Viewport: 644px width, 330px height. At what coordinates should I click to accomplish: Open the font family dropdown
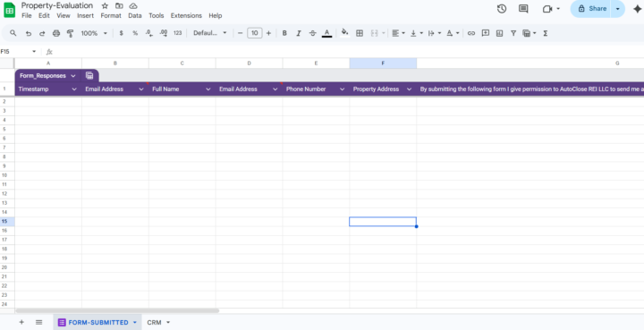[210, 33]
